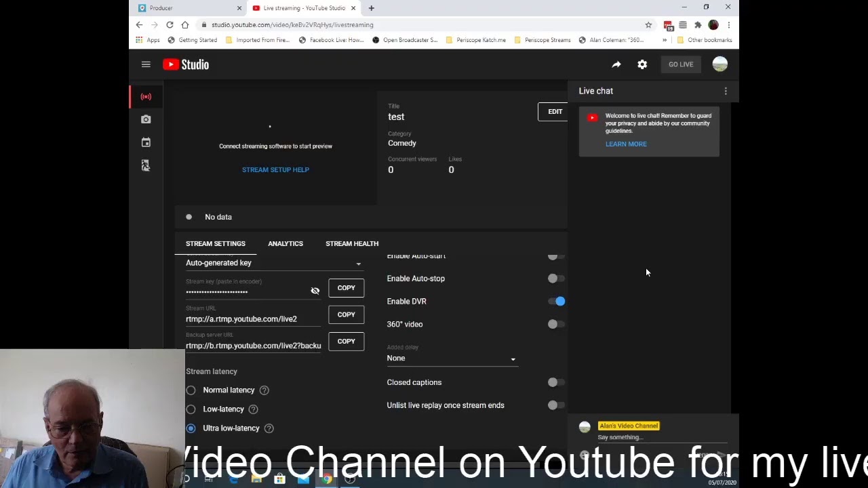
Task: Click the GO LIVE button
Action: point(681,64)
